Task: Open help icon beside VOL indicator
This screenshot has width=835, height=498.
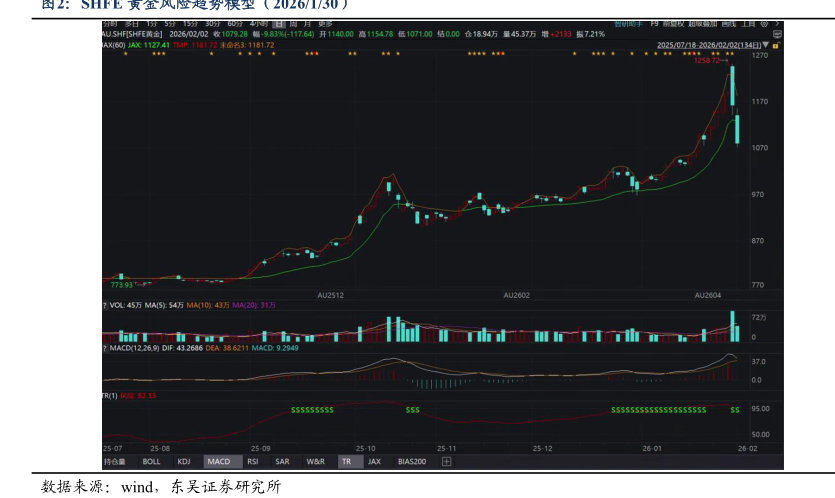Action: pos(105,304)
